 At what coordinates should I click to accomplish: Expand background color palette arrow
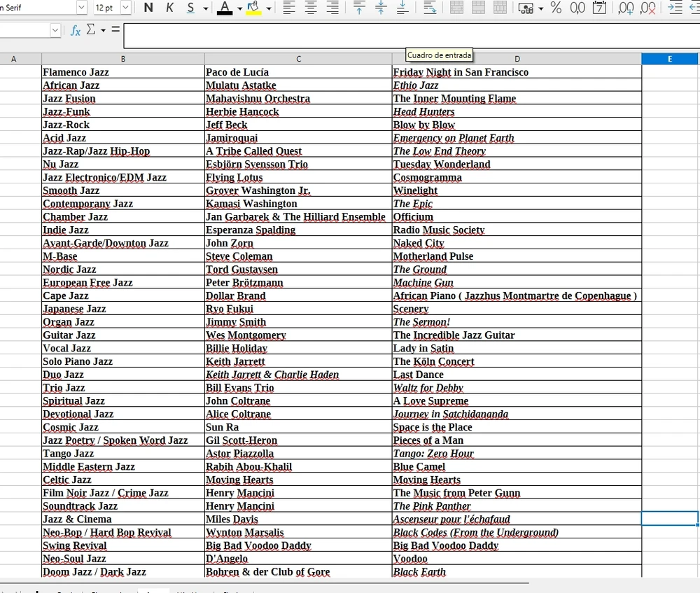pyautogui.click(x=268, y=8)
